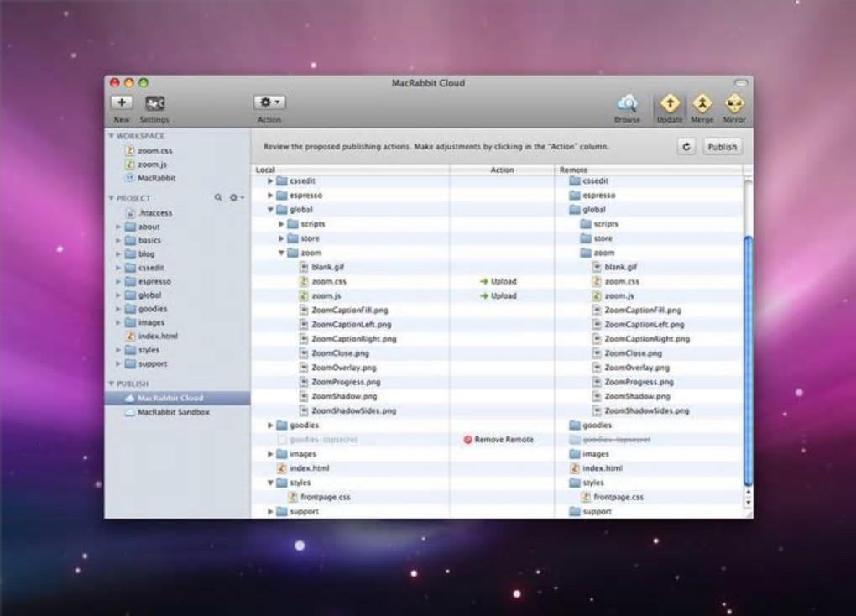Image resolution: width=856 pixels, height=616 pixels.
Task: Select the Update publish mode icon
Action: point(670,102)
